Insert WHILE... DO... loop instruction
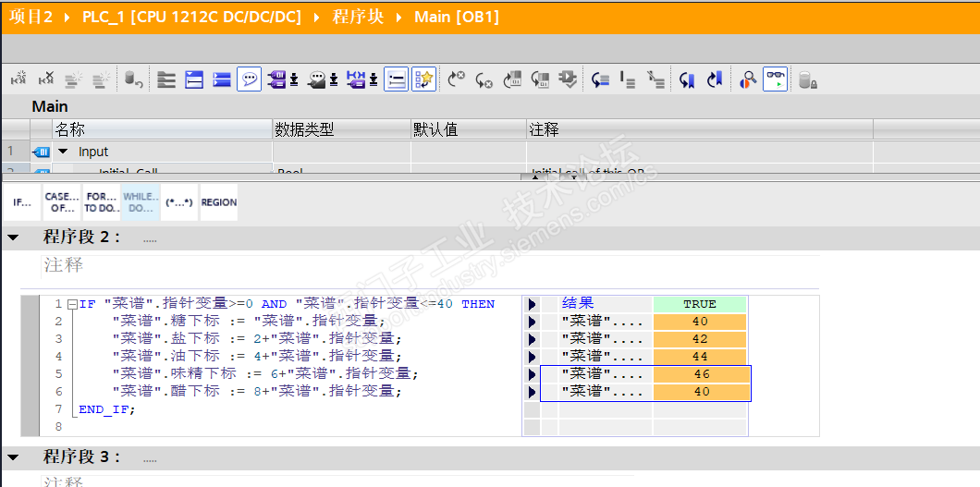Image resolution: width=980 pixels, height=487 pixels. (141, 202)
